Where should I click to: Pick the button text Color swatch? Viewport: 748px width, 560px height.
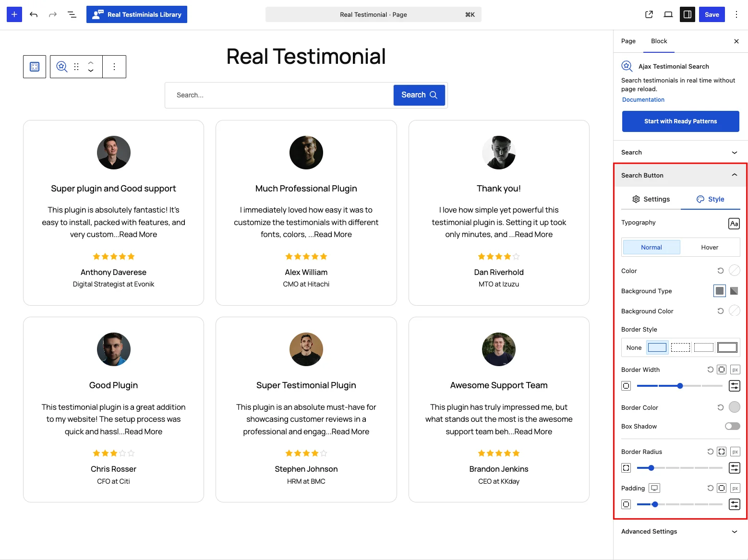(735, 271)
